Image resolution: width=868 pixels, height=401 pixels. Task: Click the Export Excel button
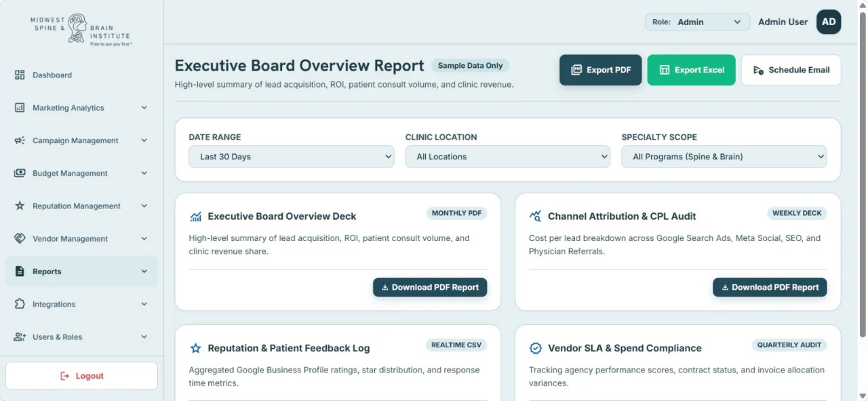[x=692, y=70]
